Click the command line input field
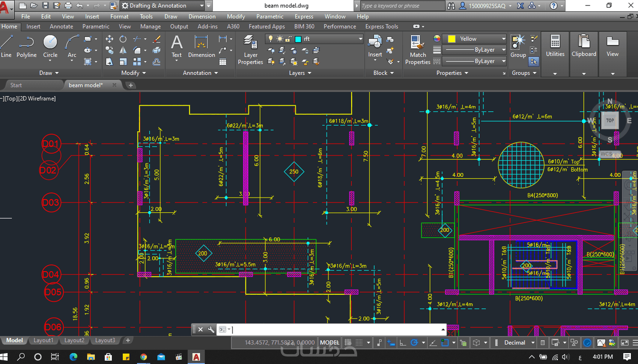This screenshot has width=638, height=364. coord(336,329)
